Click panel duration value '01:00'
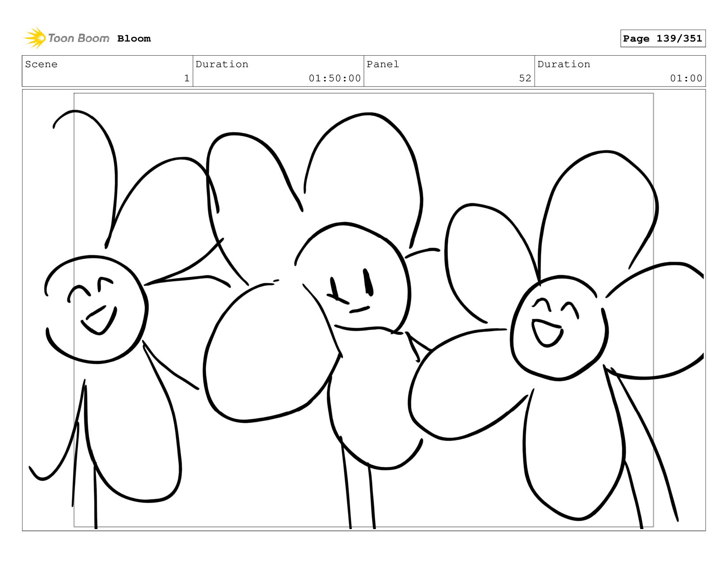This screenshot has width=728, height=564. coord(686,78)
